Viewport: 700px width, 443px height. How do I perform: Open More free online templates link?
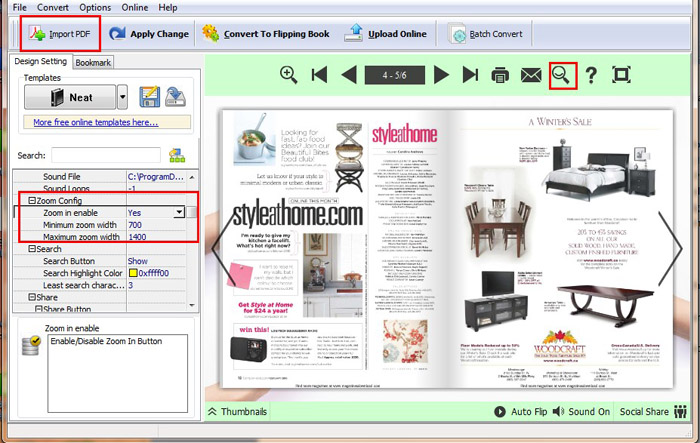pyautogui.click(x=96, y=122)
